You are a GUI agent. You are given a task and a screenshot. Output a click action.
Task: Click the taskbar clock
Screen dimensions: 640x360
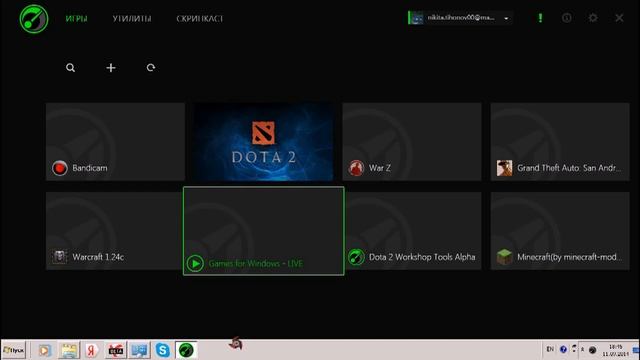[x=616, y=350]
